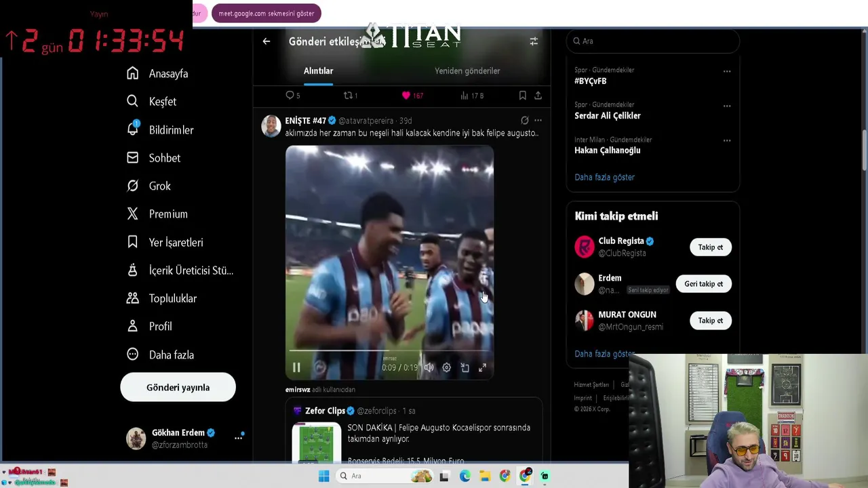Image resolution: width=868 pixels, height=488 pixels.
Task: Click the Ara search field on X
Action: [x=652, y=41]
